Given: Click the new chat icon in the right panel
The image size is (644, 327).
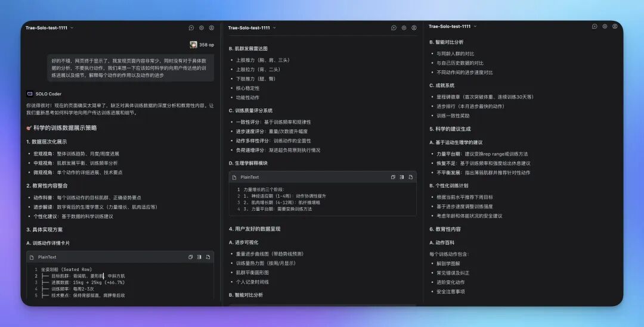Looking at the screenshot, I should [595, 26].
